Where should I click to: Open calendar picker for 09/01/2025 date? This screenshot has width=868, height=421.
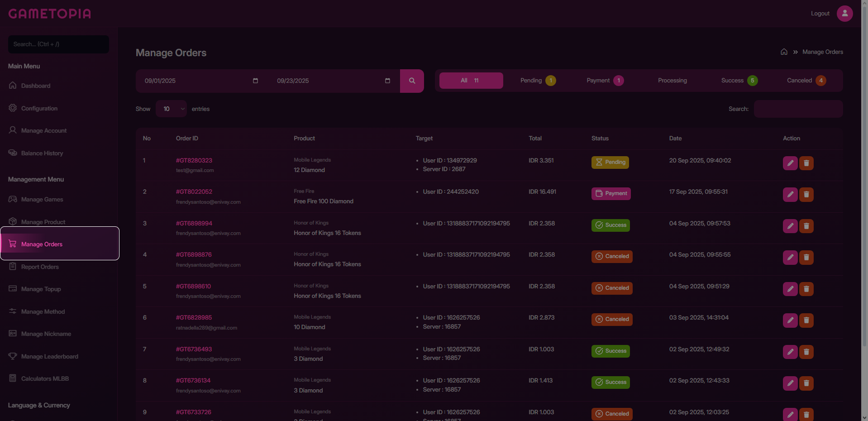point(255,81)
